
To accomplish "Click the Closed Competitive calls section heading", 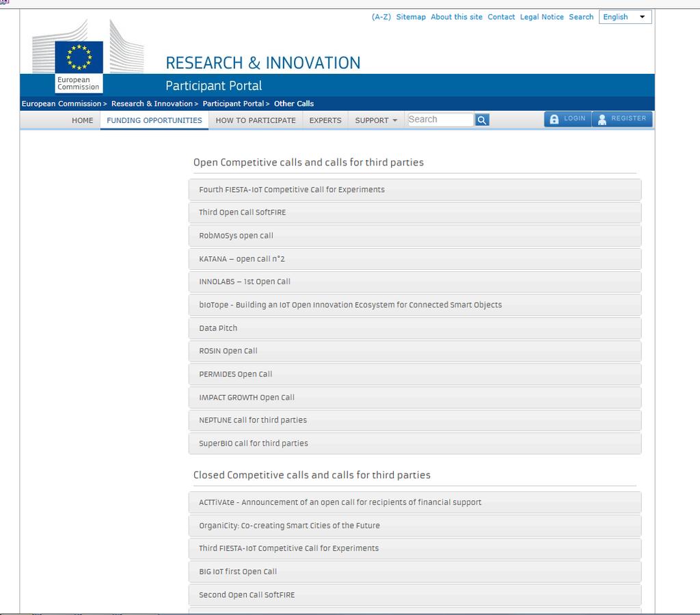I will 312,475.
